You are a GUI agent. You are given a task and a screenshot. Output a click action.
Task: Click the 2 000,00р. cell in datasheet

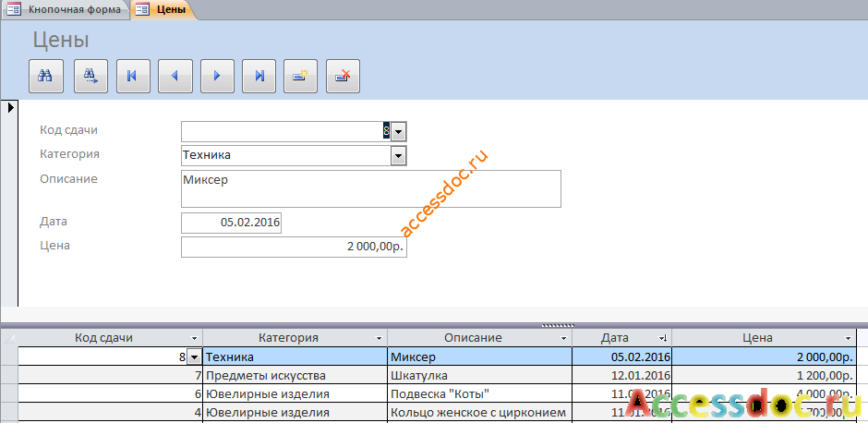point(765,357)
